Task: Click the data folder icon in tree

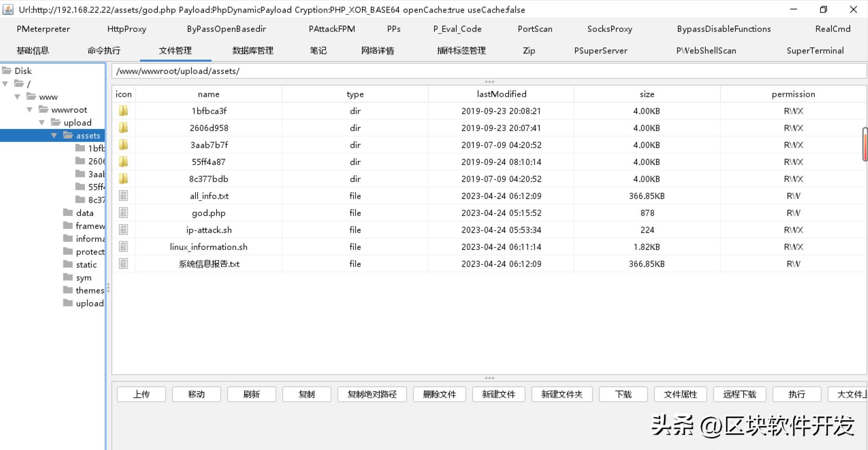Action: coord(68,213)
